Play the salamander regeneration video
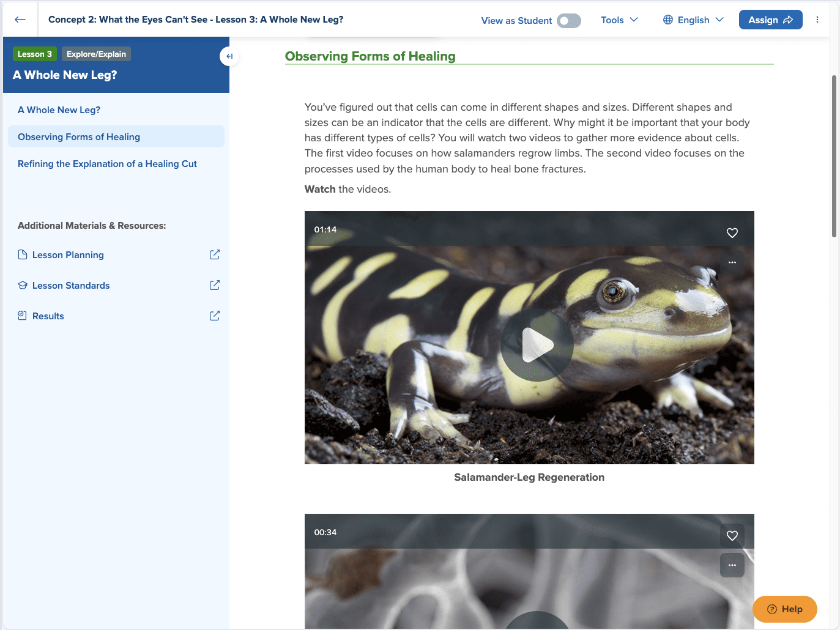Image resolution: width=840 pixels, height=630 pixels. coord(537,346)
